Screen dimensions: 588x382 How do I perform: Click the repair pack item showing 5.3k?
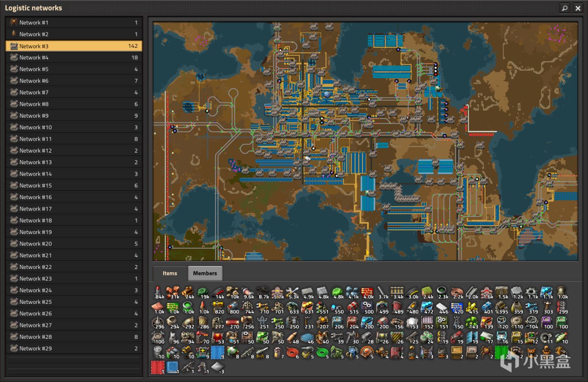293,292
